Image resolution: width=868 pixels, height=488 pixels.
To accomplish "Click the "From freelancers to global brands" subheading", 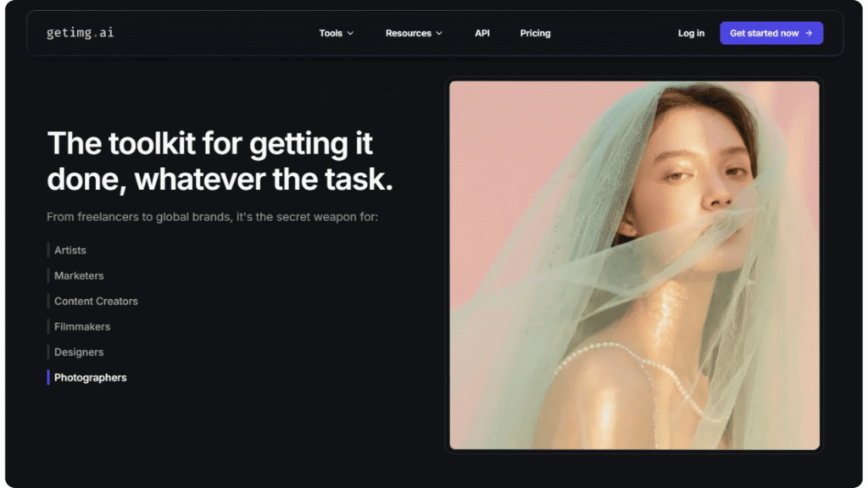I will coord(212,217).
